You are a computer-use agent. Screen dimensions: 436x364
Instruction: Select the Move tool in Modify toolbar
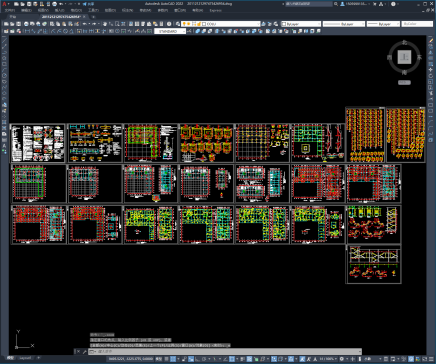click(x=430, y=70)
